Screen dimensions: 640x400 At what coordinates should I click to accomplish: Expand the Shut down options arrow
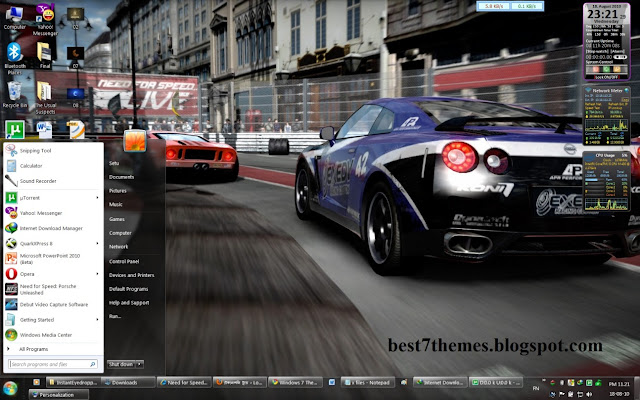click(140, 364)
